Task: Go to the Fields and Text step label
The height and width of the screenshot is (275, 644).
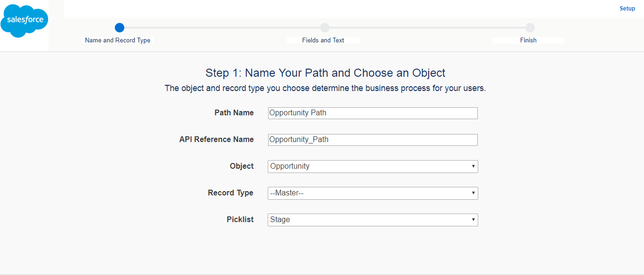Action: pos(323,41)
